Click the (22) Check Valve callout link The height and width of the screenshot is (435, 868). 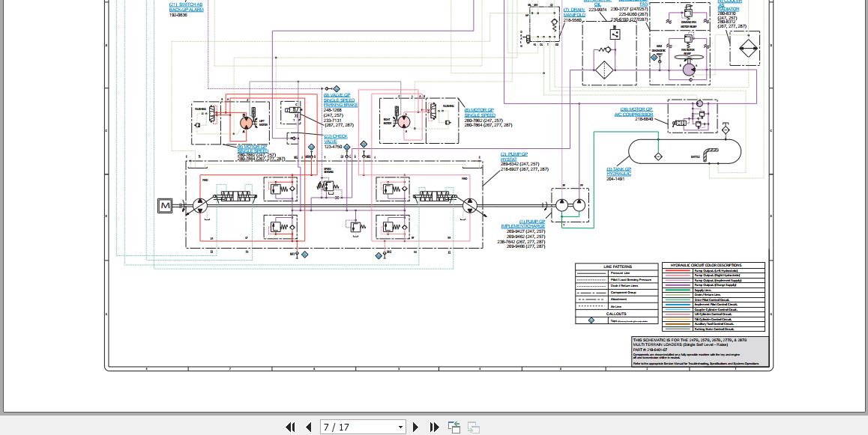click(335, 139)
